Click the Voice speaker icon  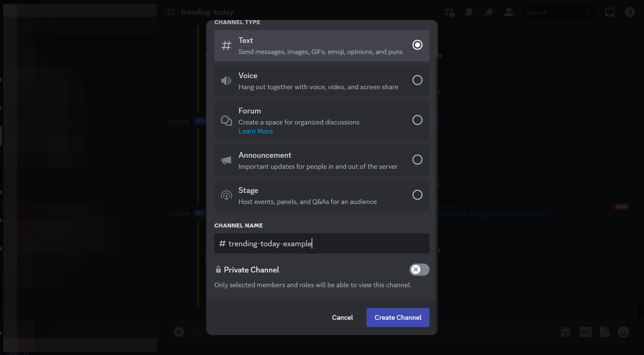click(x=226, y=81)
